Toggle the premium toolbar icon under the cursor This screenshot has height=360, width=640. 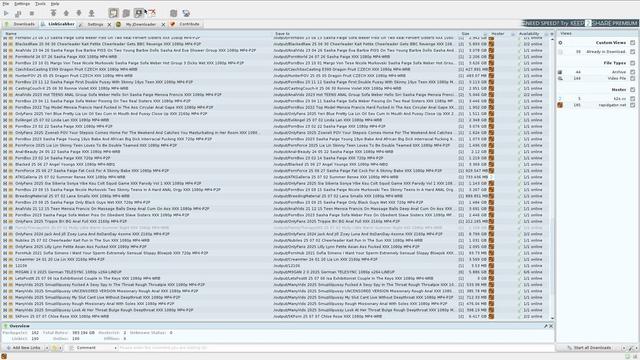click(x=139, y=13)
